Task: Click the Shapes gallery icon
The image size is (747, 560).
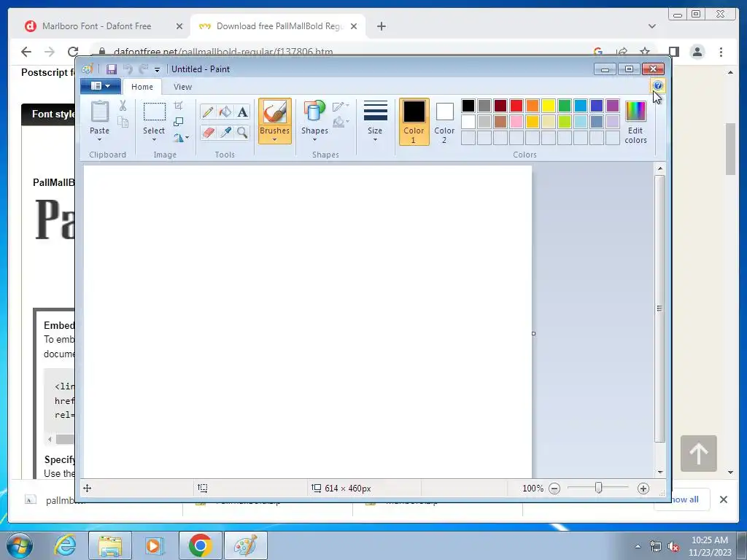Action: tap(314, 112)
